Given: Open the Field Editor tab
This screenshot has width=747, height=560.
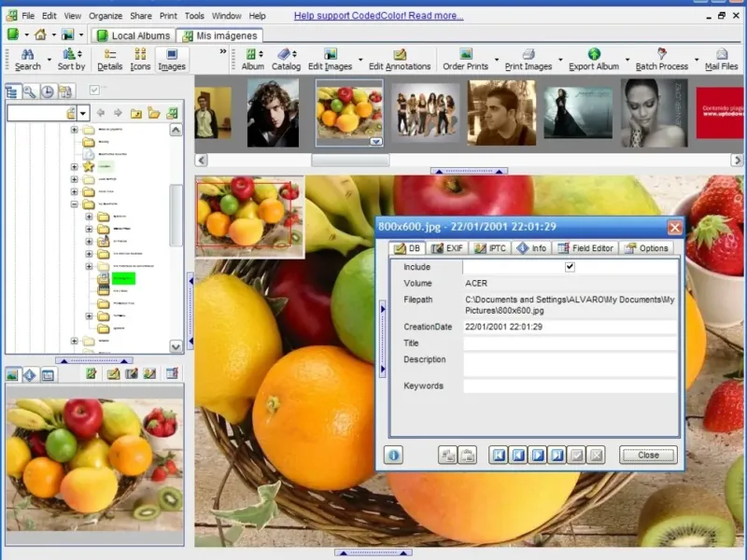Looking at the screenshot, I should pyautogui.click(x=585, y=248).
